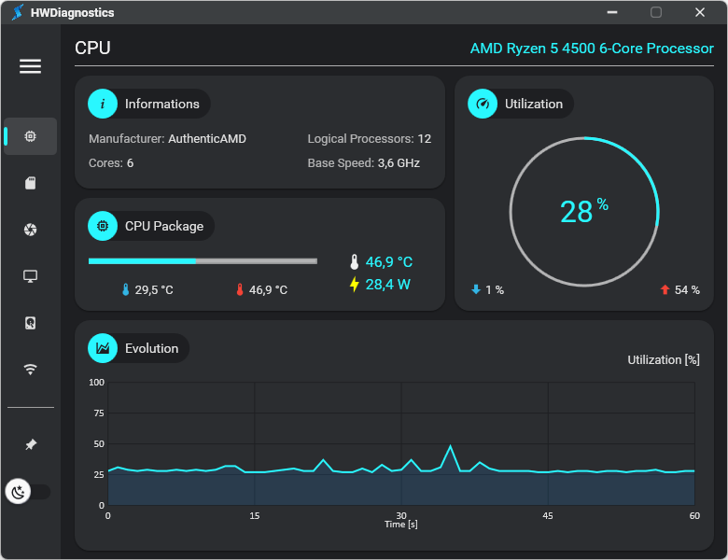Open the hard disk sidebar page

pyautogui.click(x=30, y=323)
